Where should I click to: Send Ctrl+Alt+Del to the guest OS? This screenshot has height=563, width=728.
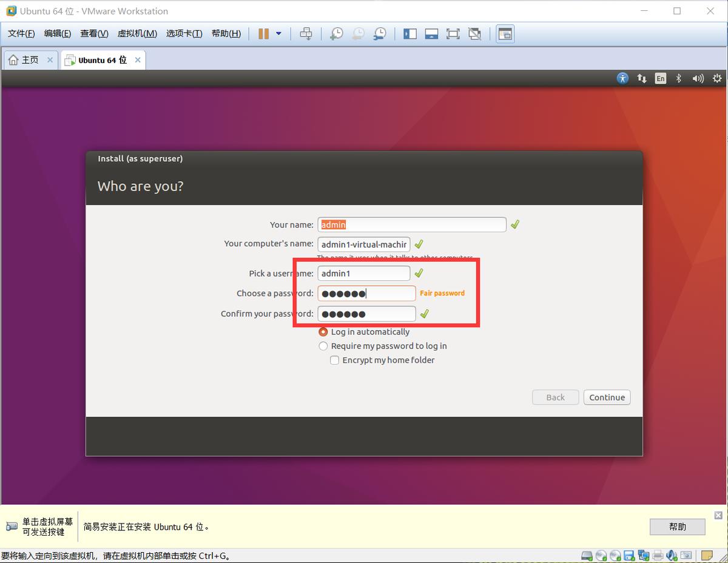point(306,33)
